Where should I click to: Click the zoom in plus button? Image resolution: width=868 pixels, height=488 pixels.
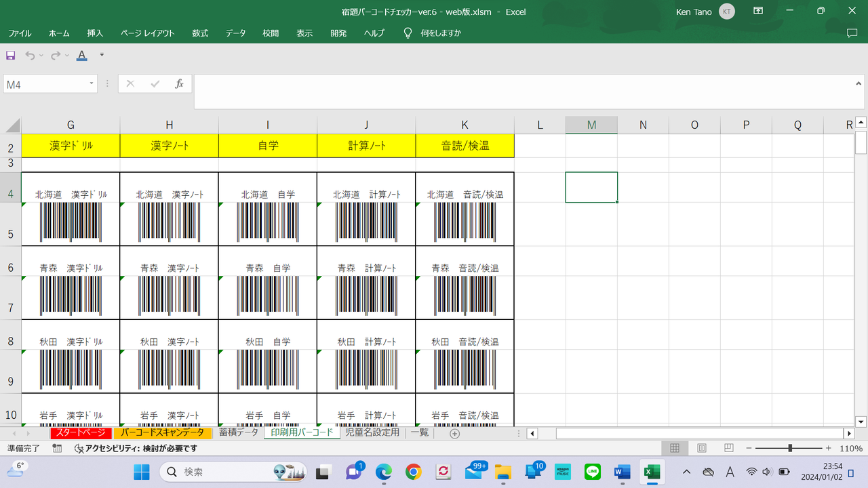(828, 449)
